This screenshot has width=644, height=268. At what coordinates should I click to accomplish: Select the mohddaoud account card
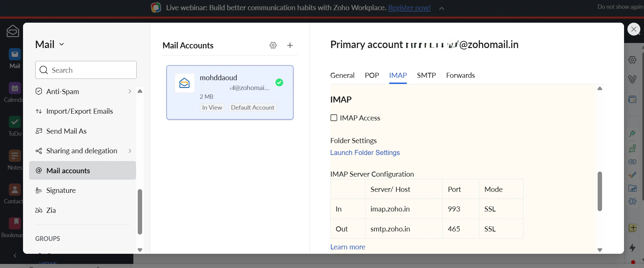click(230, 92)
